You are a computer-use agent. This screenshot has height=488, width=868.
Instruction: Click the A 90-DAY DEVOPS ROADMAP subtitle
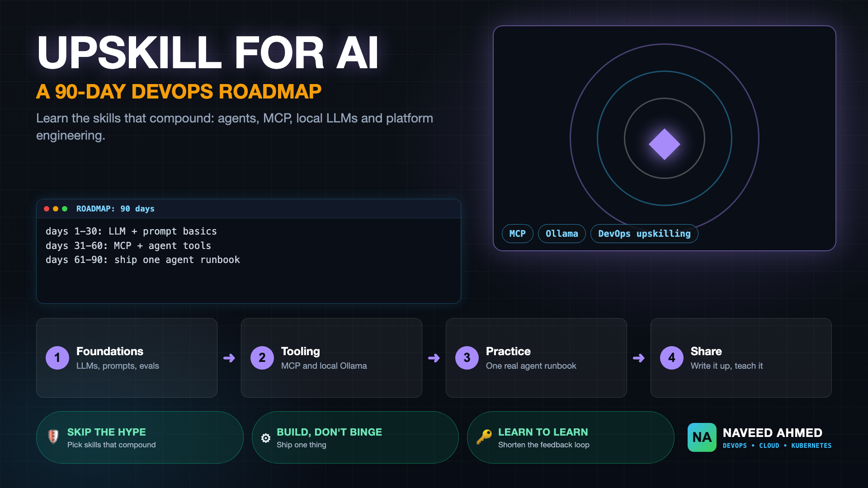click(x=179, y=92)
